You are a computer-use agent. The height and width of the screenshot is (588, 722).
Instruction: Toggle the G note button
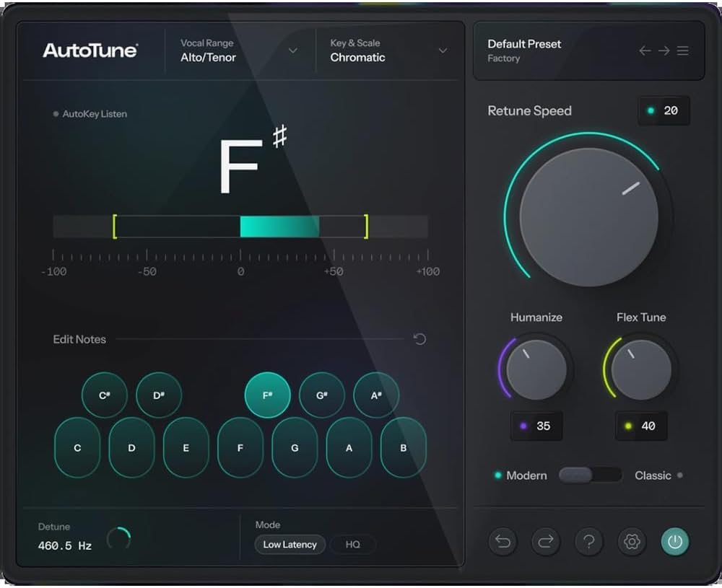pos(295,447)
